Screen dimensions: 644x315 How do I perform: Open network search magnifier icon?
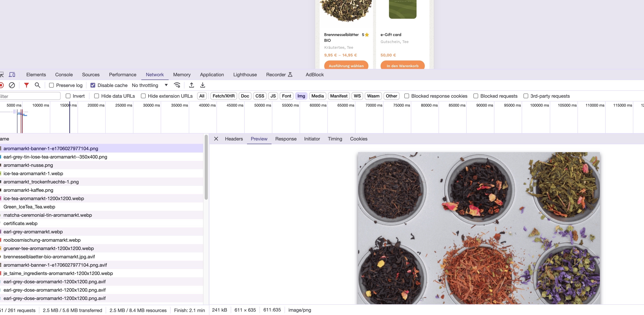pyautogui.click(x=37, y=85)
